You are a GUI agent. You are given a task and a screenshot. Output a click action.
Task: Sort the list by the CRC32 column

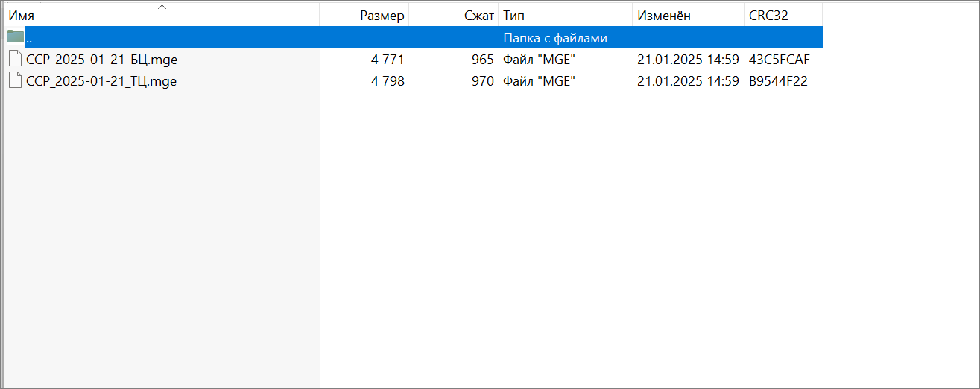[768, 16]
